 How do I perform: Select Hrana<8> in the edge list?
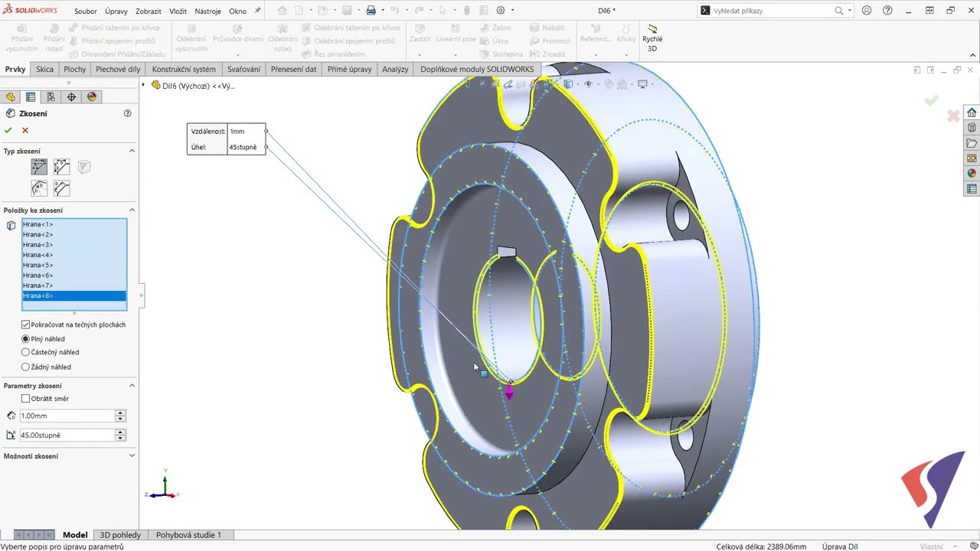point(74,295)
